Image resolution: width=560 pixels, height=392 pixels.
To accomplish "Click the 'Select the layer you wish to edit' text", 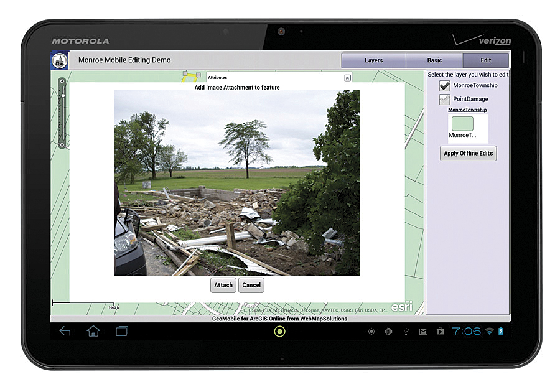I will click(468, 74).
